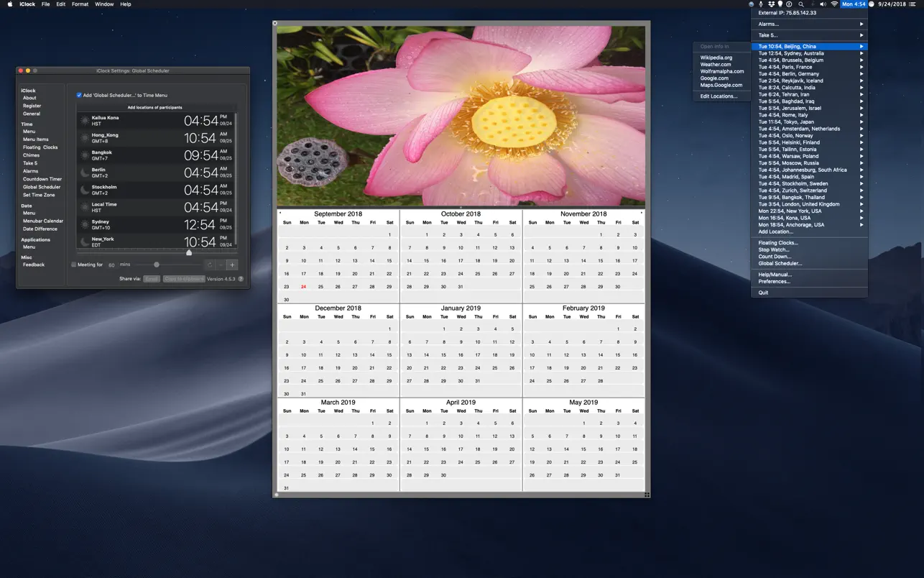This screenshot has width=924, height=578.
Task: Click the microphone icon in menu bar
Action: coord(761,4)
